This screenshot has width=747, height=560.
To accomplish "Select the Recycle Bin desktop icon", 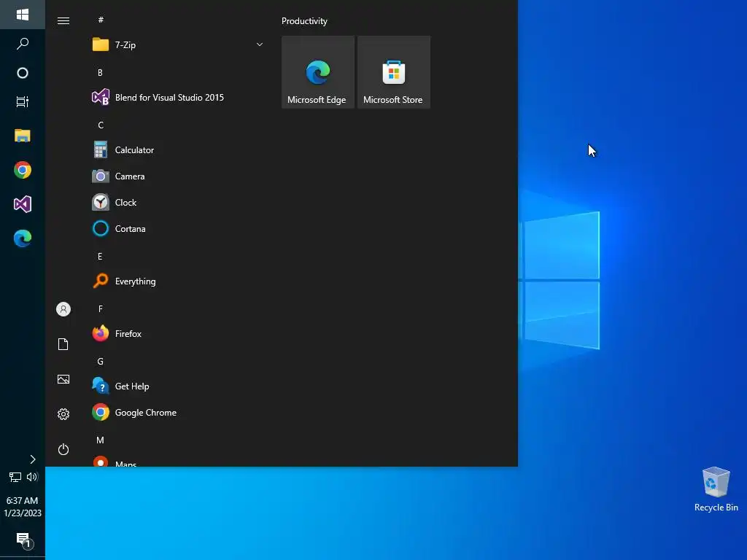I will pos(716,489).
